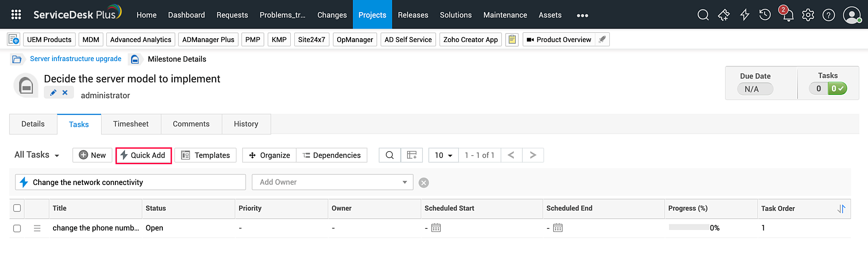The image size is (868, 276).
Task: Click the quick actions lightning icon in header
Action: (x=744, y=15)
